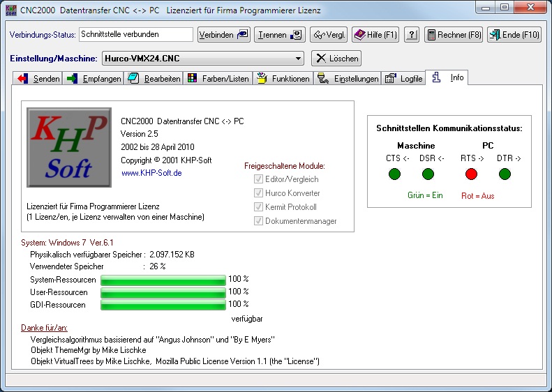
Task: Click the KHP Soft logo image
Action: [x=68, y=148]
